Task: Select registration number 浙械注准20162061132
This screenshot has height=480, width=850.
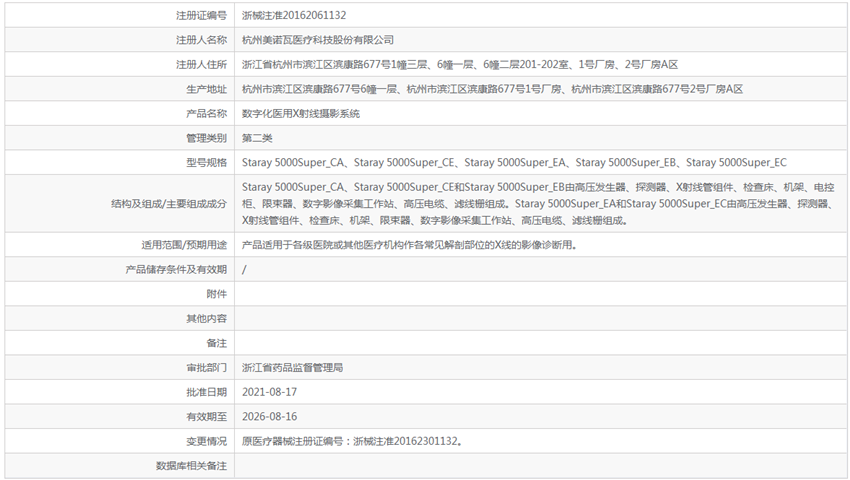Action: tap(294, 15)
